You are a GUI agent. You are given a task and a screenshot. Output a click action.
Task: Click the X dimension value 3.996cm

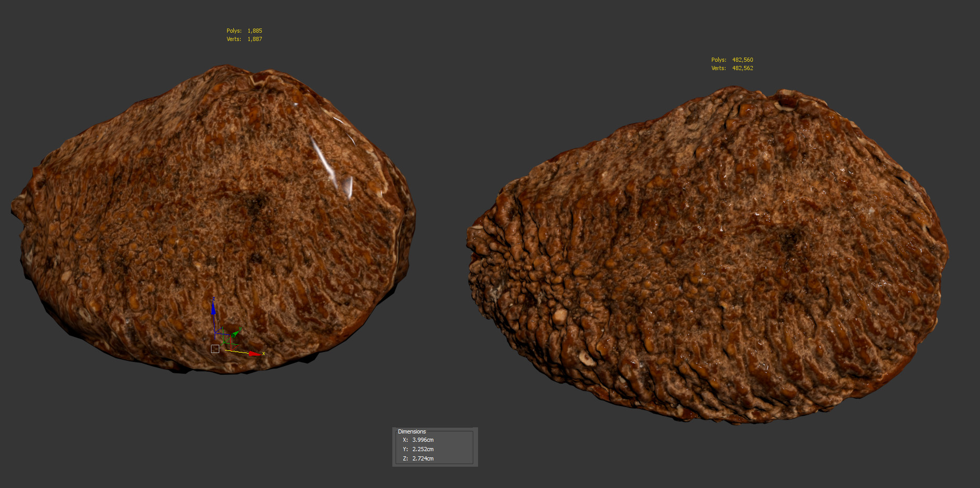pyautogui.click(x=422, y=440)
